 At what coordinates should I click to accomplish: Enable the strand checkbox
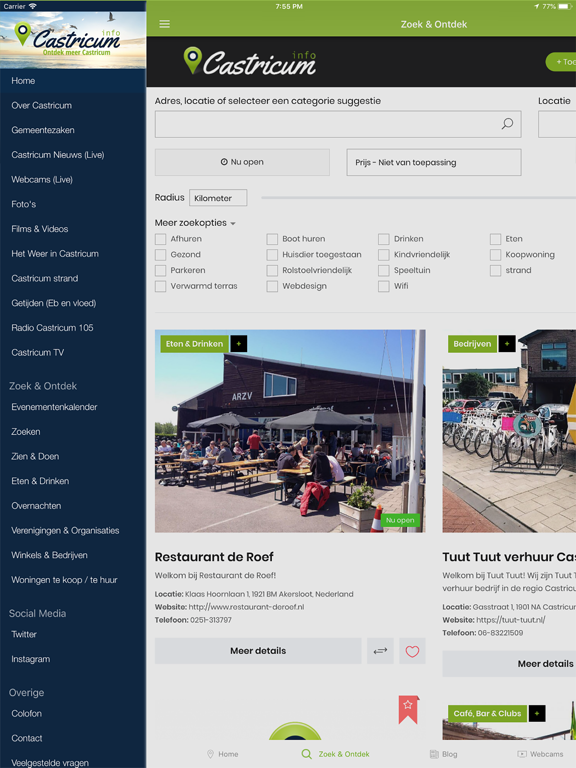click(x=495, y=270)
